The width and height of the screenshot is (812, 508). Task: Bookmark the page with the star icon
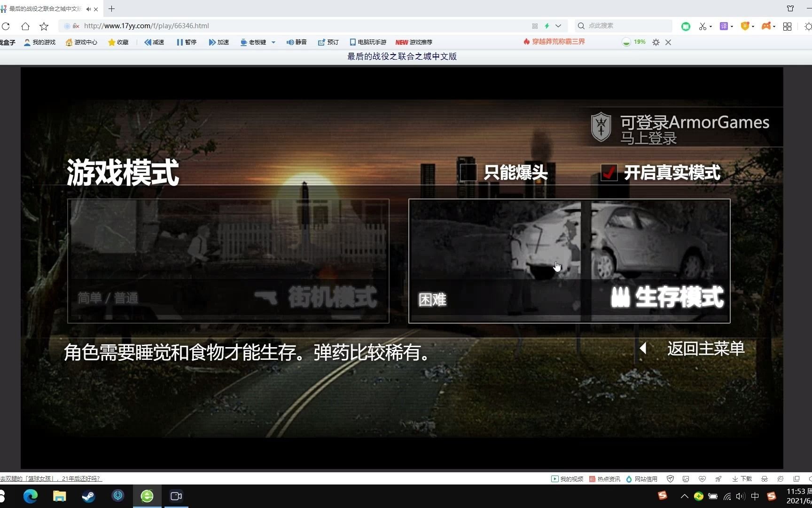44,26
